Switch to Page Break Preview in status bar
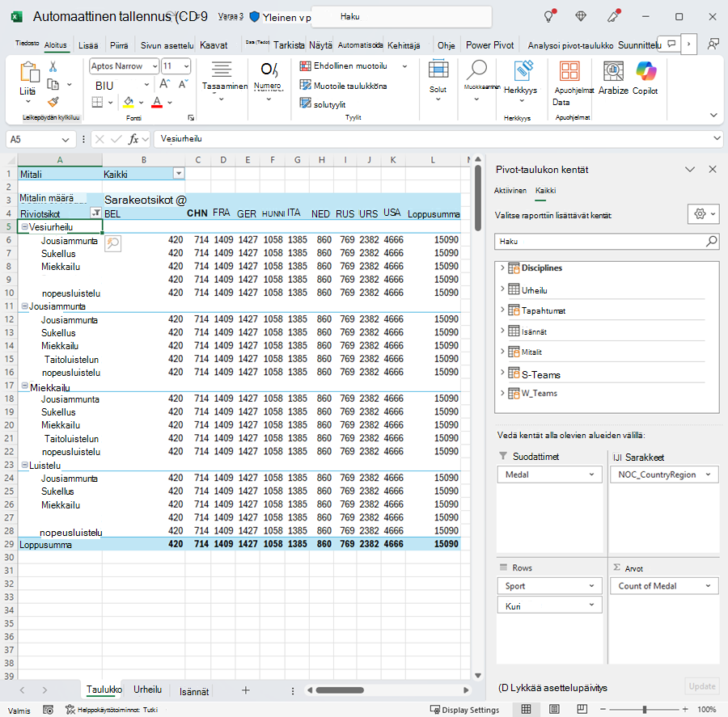Viewport: 728px width, 717px height. point(582,709)
